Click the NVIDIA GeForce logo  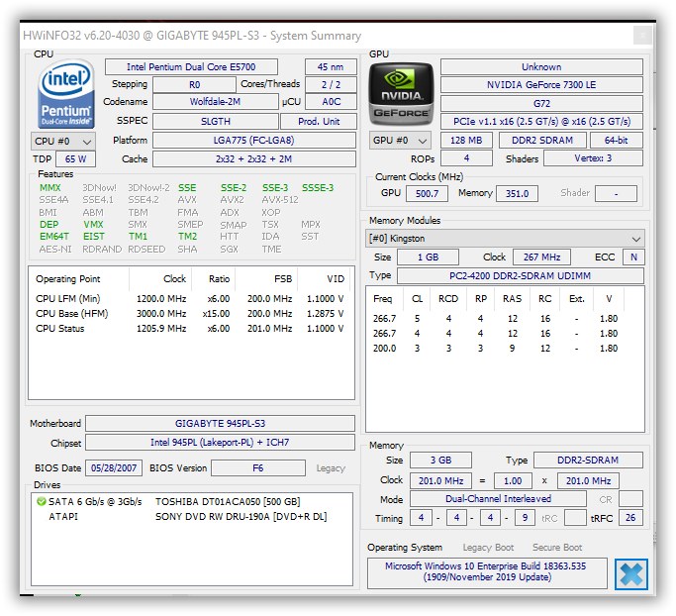coord(402,94)
